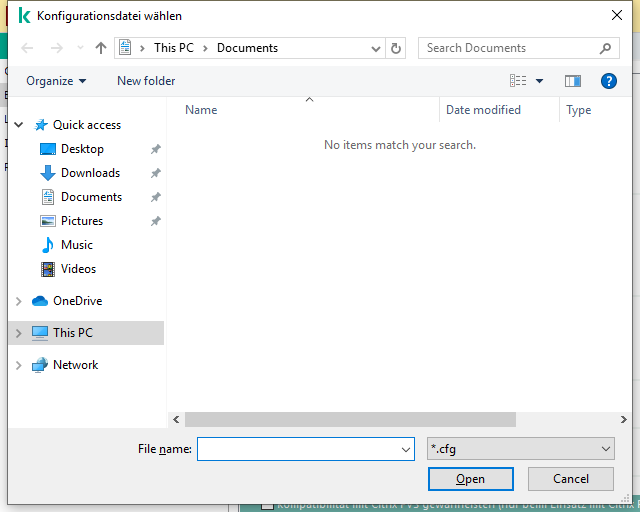Click the refresh icon in address bar

(x=397, y=48)
